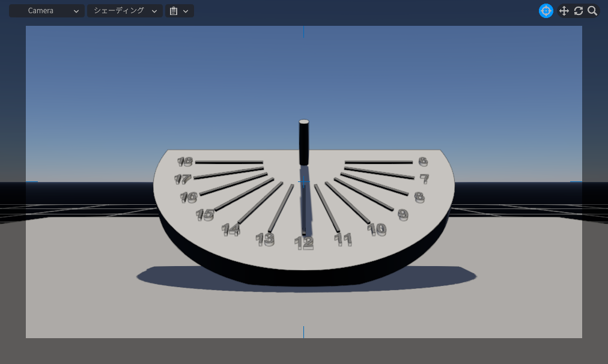Click the number 10 on the sundial
This screenshot has width=608, height=364.
click(377, 229)
